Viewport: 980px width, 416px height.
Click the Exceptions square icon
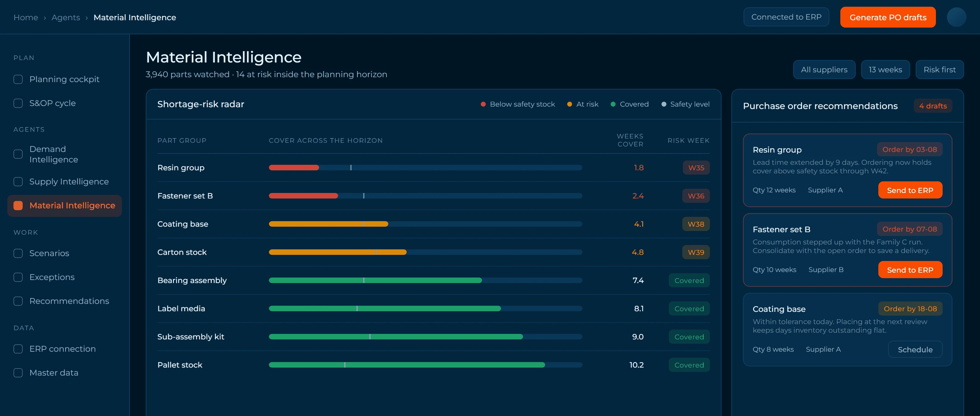click(18, 277)
